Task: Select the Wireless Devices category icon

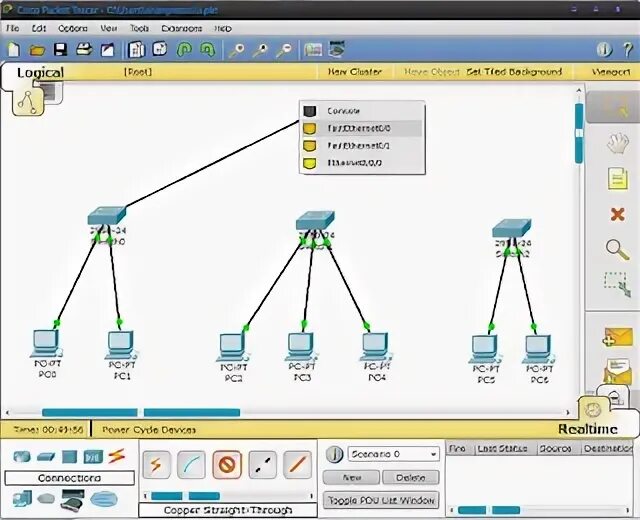Action: (93, 457)
